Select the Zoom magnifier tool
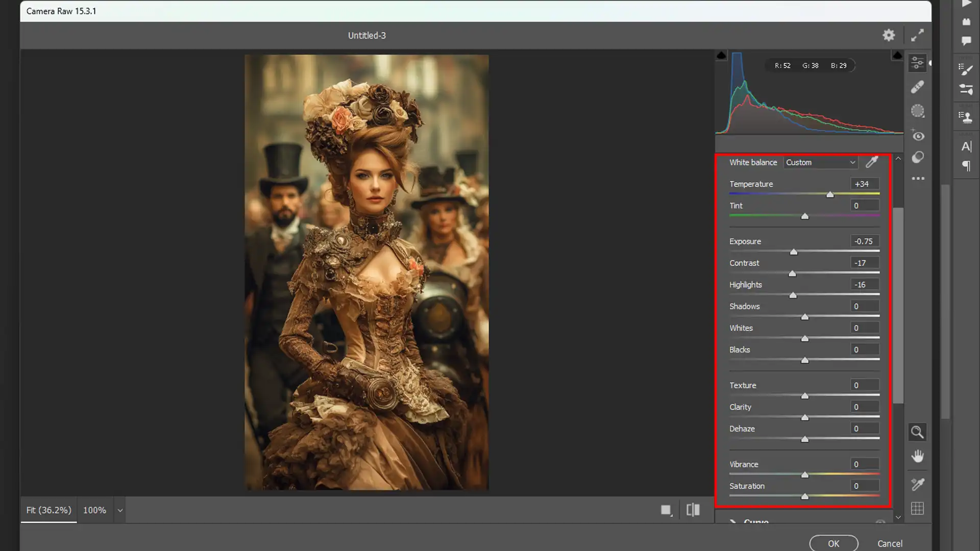 tap(917, 433)
